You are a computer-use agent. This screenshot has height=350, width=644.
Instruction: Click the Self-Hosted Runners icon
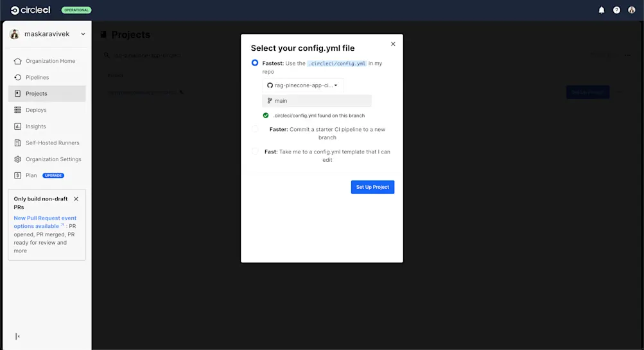18,143
